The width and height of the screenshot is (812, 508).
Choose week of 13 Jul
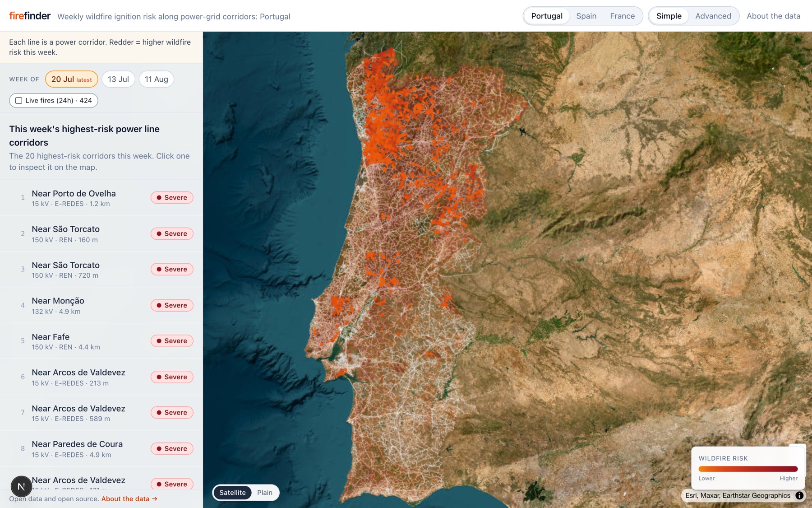pos(118,79)
